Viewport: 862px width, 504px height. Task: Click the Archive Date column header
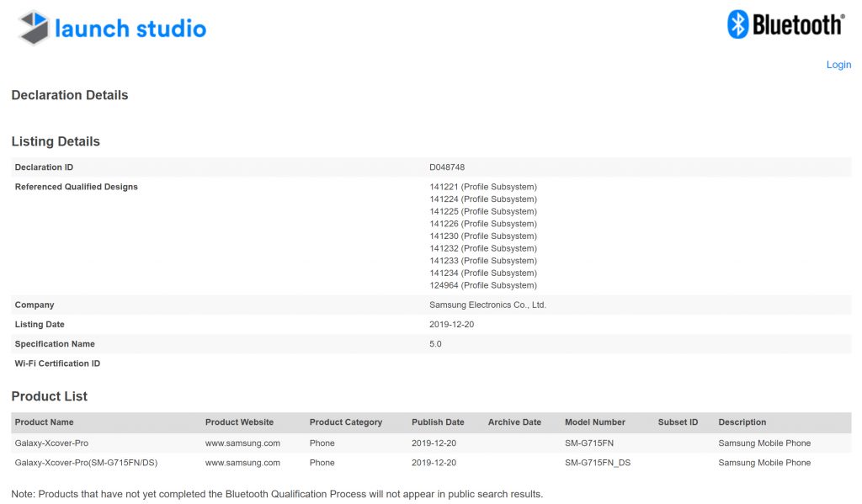pos(514,422)
